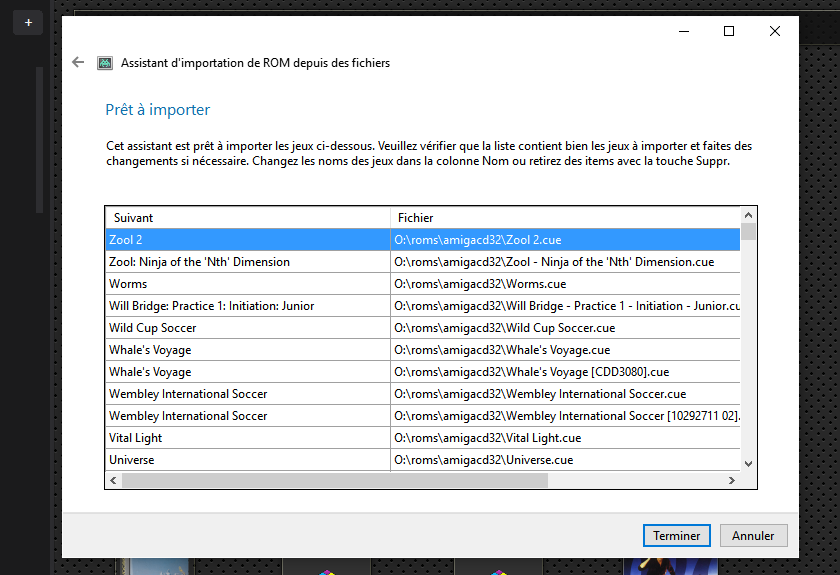Click Terminer to finish the import

click(676, 535)
